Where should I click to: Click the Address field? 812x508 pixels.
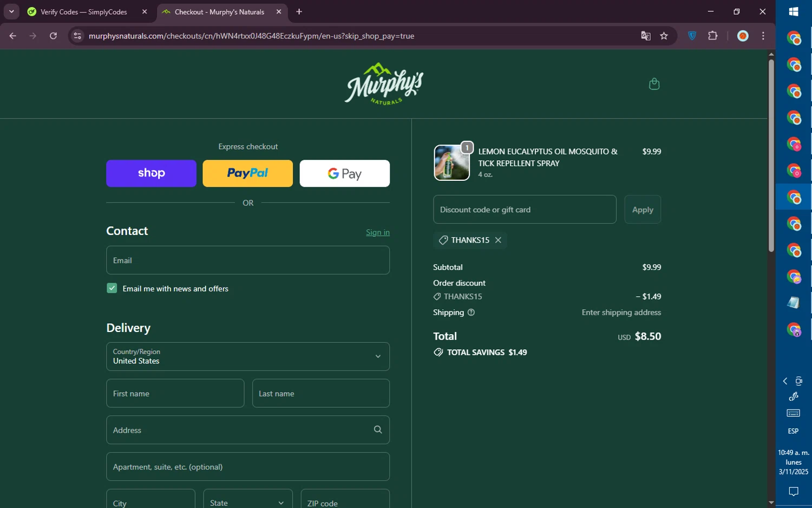[x=248, y=430]
